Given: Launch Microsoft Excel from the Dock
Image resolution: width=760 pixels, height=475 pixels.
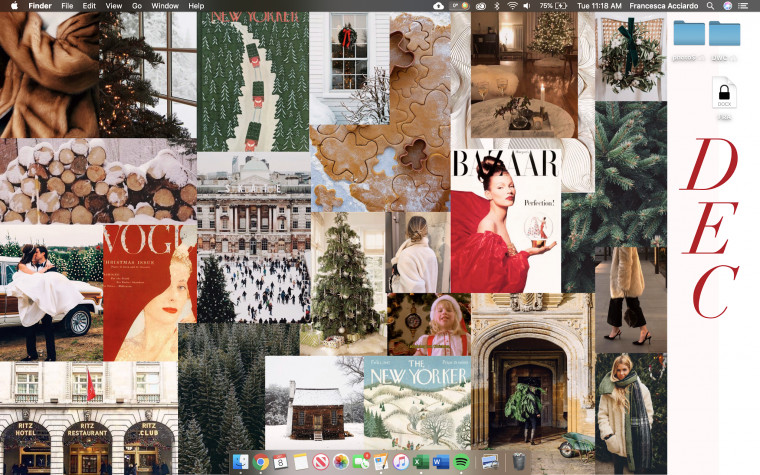Looking at the screenshot, I should click(x=421, y=462).
